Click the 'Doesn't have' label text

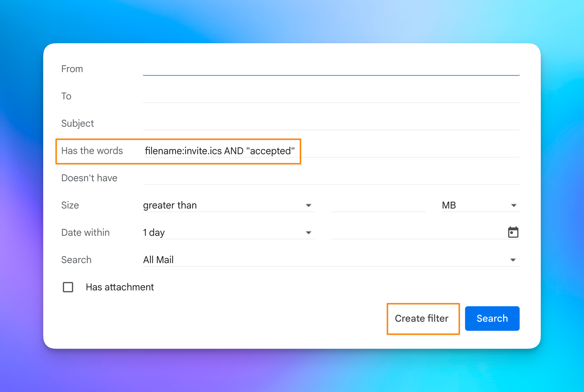(89, 178)
